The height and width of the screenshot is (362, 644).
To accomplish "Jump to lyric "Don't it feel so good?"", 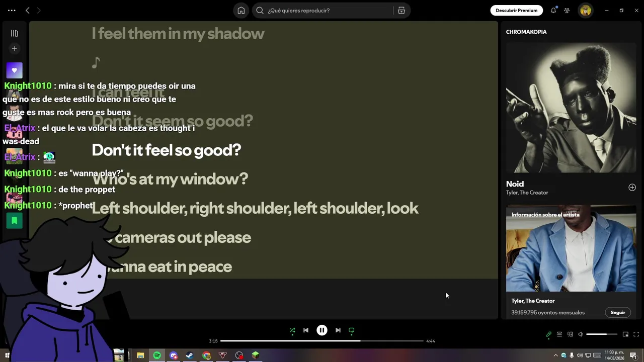I will [166, 150].
